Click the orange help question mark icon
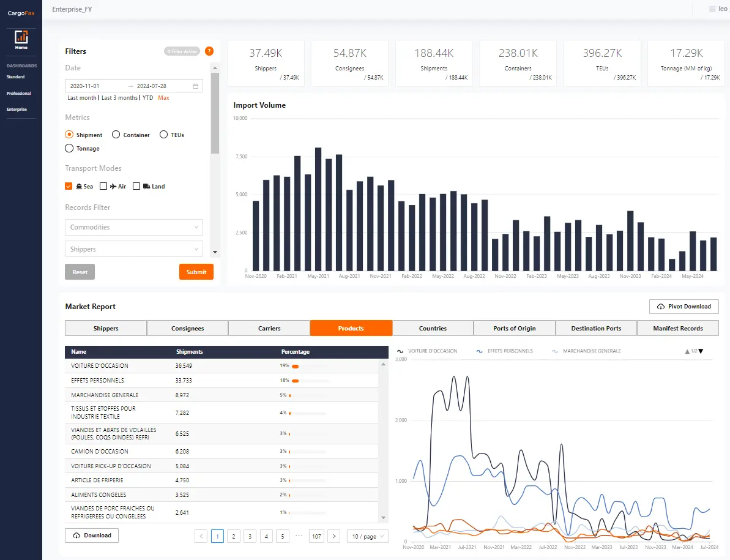Screen dimensions: 730x560 (x=209, y=51)
